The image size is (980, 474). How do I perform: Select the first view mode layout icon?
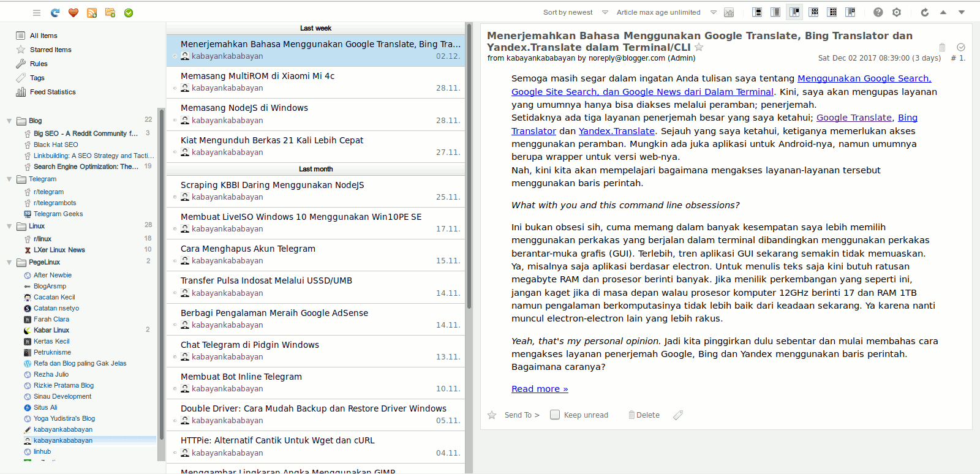(757, 12)
